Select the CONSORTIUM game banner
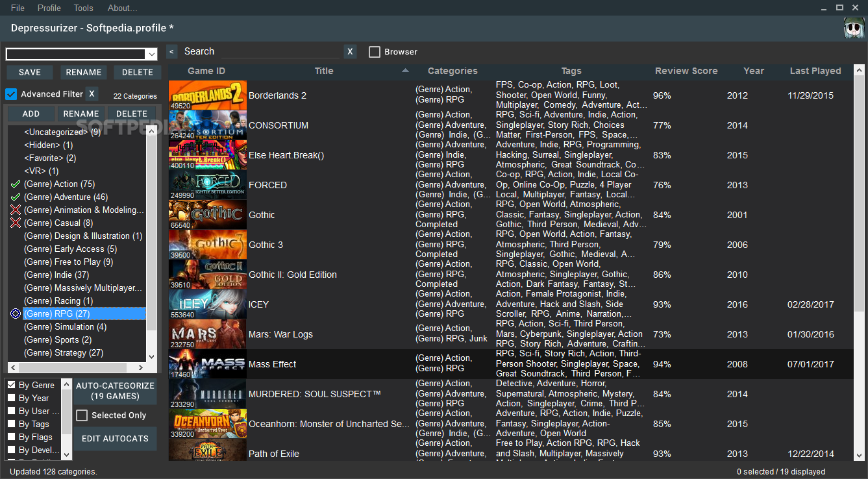 [208, 125]
